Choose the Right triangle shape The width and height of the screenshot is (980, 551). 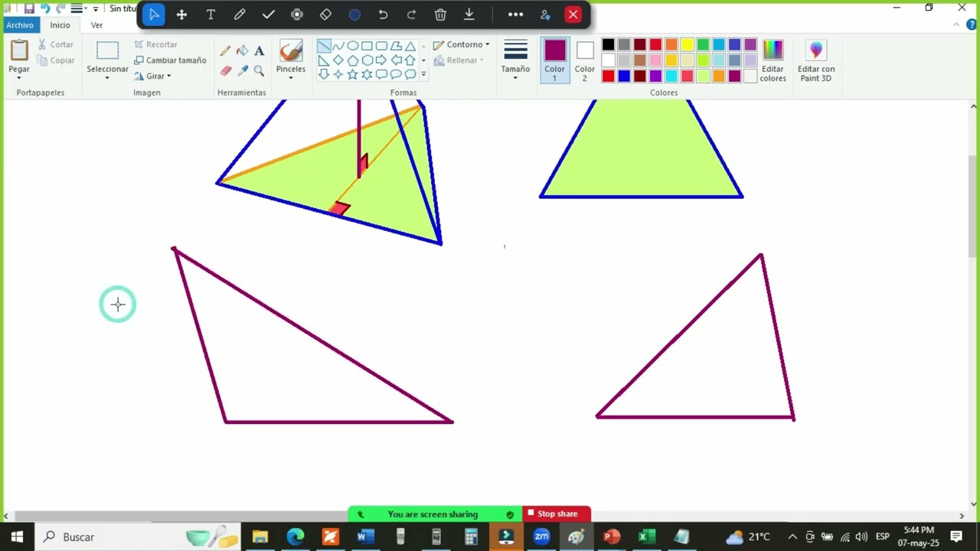tap(324, 60)
